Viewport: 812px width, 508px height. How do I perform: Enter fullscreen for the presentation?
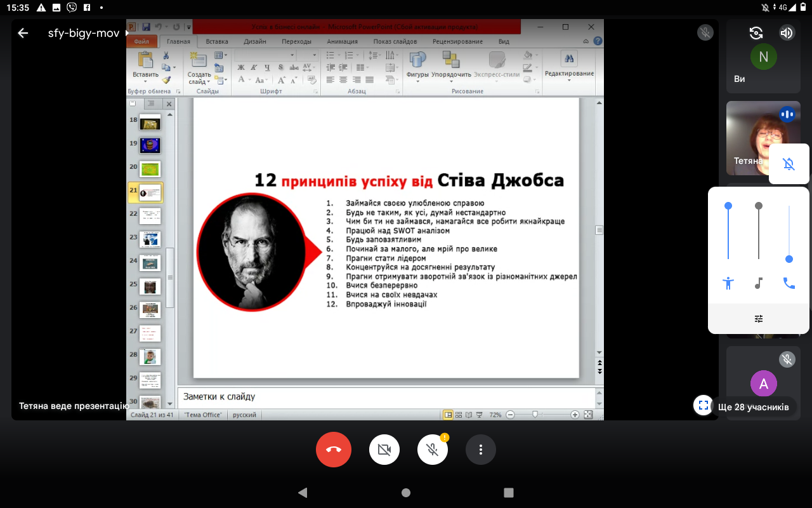703,405
